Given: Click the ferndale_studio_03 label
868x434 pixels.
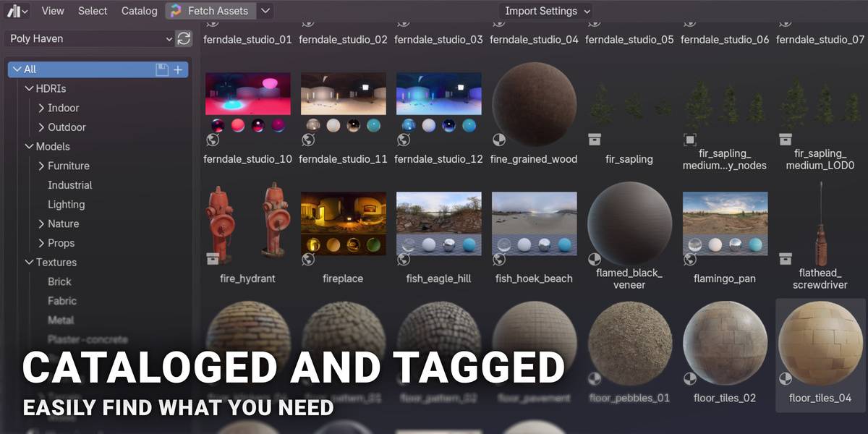Looking at the screenshot, I should click(439, 40).
